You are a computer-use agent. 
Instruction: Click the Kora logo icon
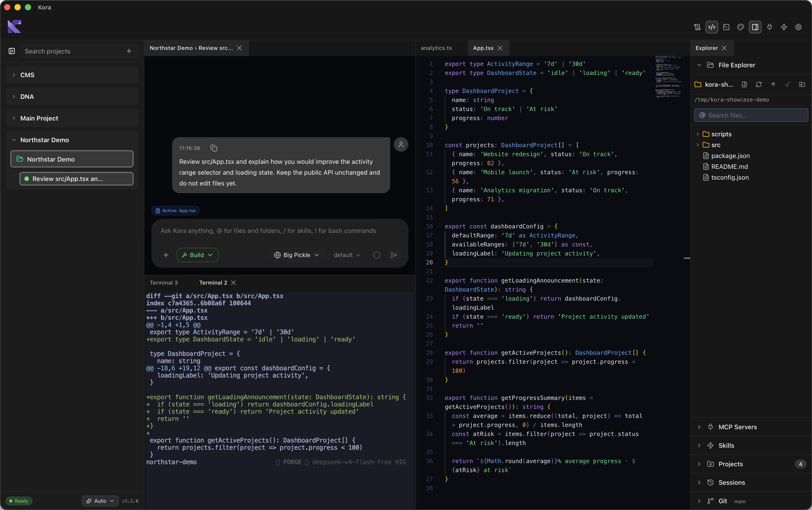pyautogui.click(x=14, y=26)
